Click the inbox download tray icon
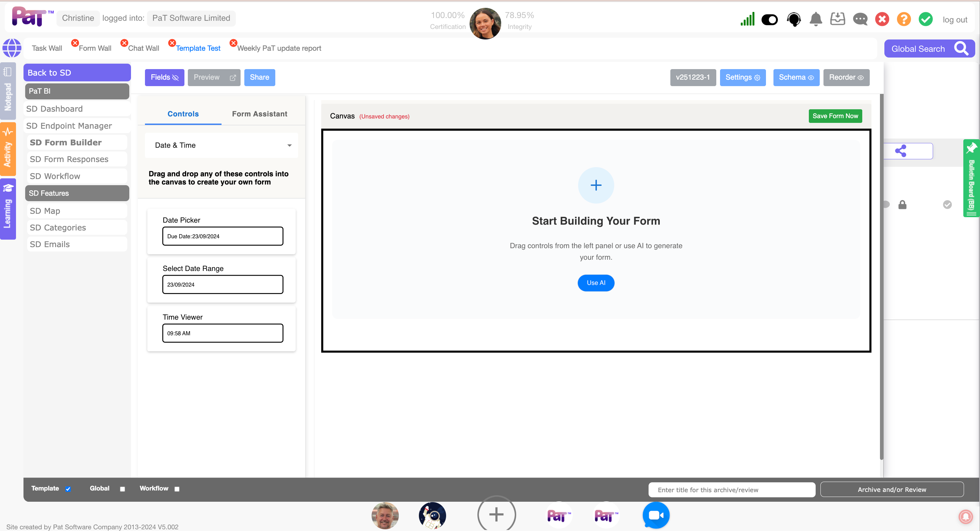980x531 pixels. 837,19
